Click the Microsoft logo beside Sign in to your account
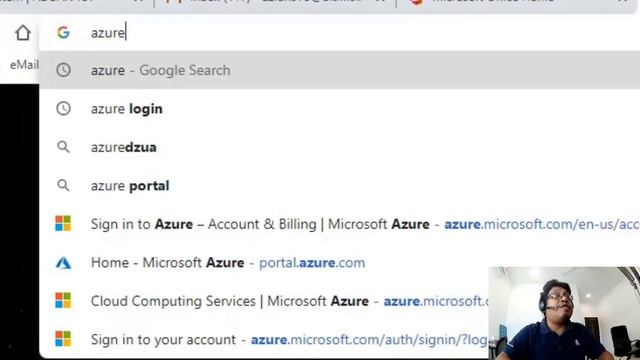The image size is (640, 360). pos(63,339)
